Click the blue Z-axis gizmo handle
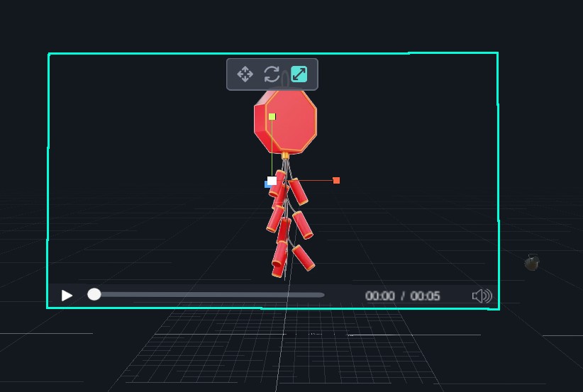Viewport: 583px width, 392px height. tap(267, 184)
